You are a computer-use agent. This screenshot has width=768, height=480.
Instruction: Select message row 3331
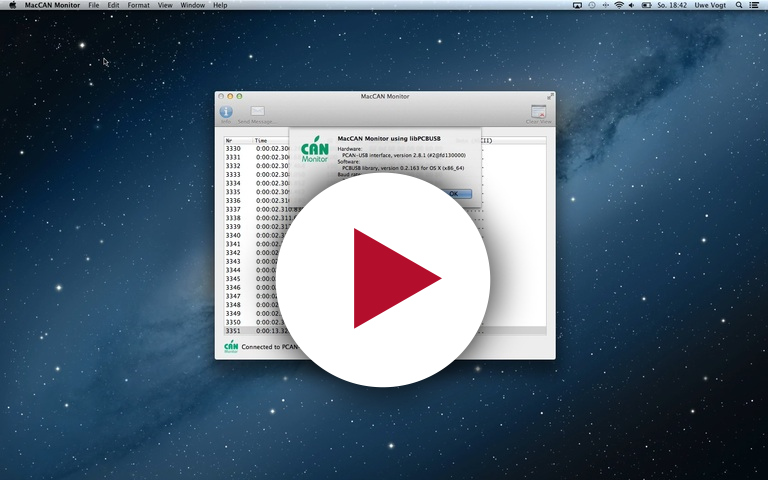pos(385,157)
